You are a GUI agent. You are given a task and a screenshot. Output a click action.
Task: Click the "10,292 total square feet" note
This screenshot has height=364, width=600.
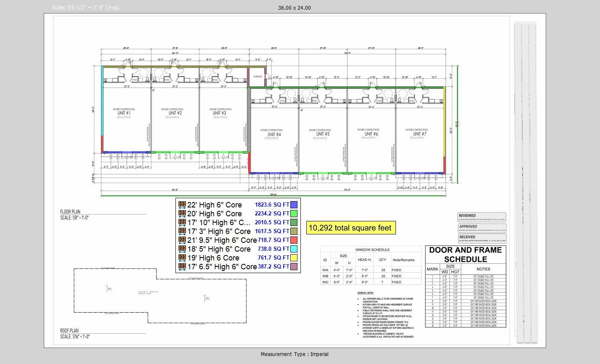click(x=350, y=228)
